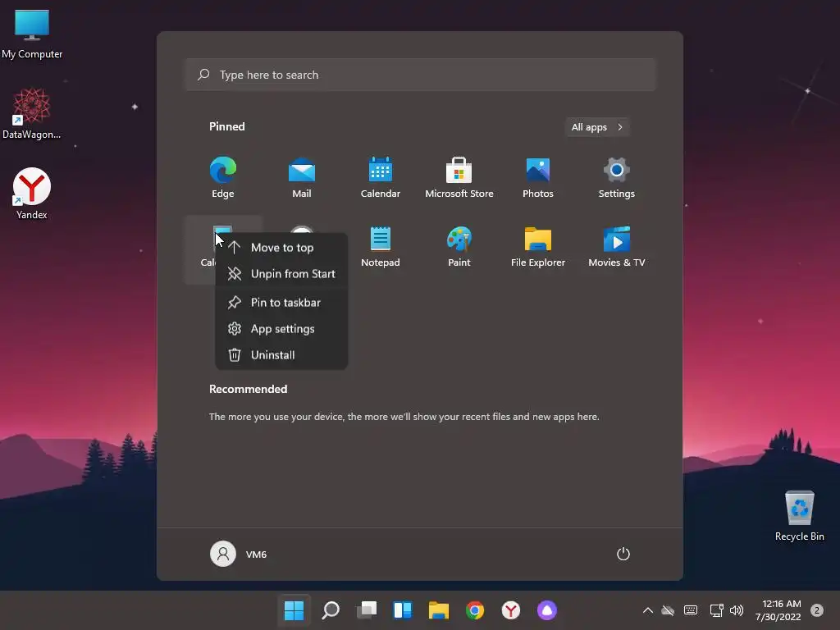Open Widgets from taskbar
840x630 pixels.
[x=403, y=610]
